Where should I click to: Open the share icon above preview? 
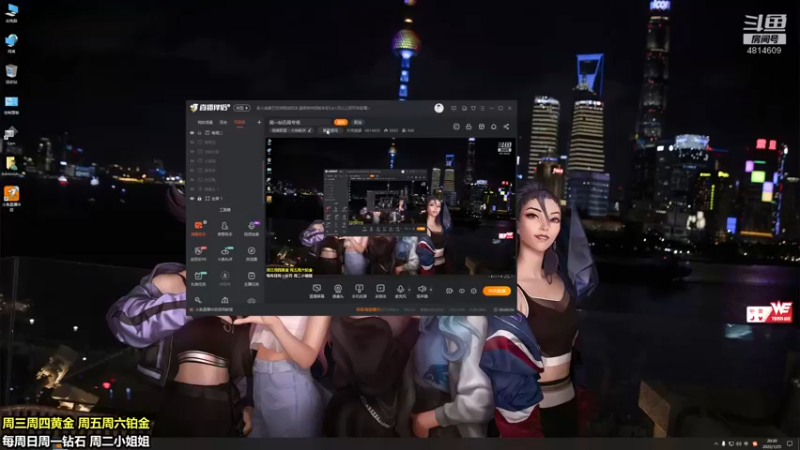(506, 127)
